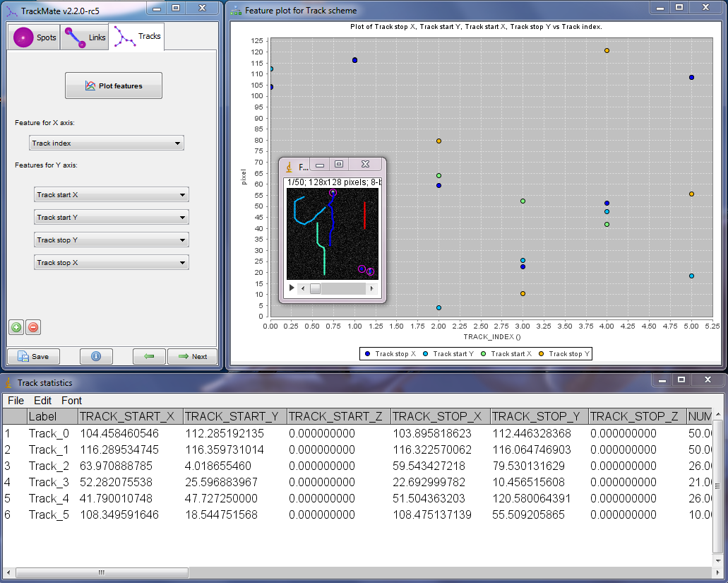Select the Track_0 row label
Screen dimensions: 728x583
point(49,433)
